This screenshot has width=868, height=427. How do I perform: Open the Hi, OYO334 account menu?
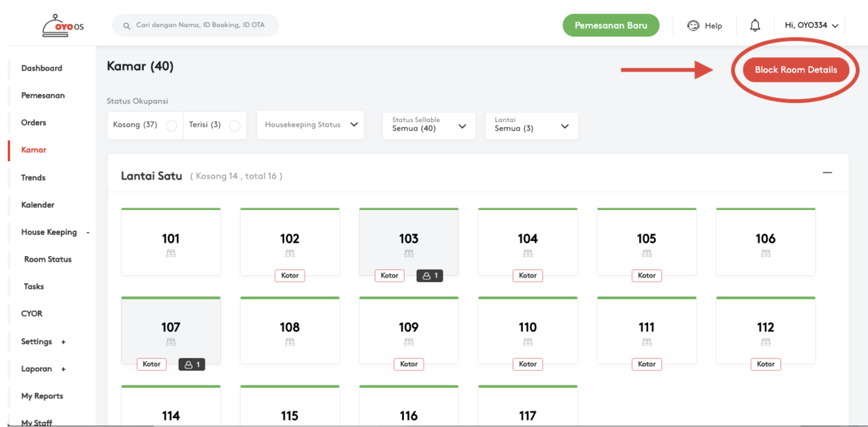pos(811,25)
